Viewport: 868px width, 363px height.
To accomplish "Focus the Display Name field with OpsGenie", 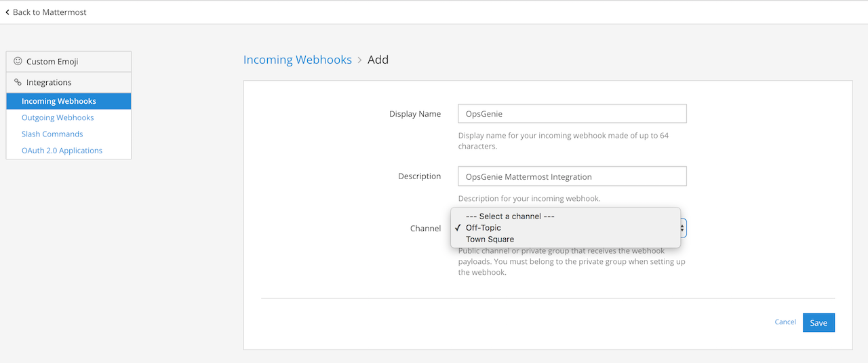I will pos(572,113).
